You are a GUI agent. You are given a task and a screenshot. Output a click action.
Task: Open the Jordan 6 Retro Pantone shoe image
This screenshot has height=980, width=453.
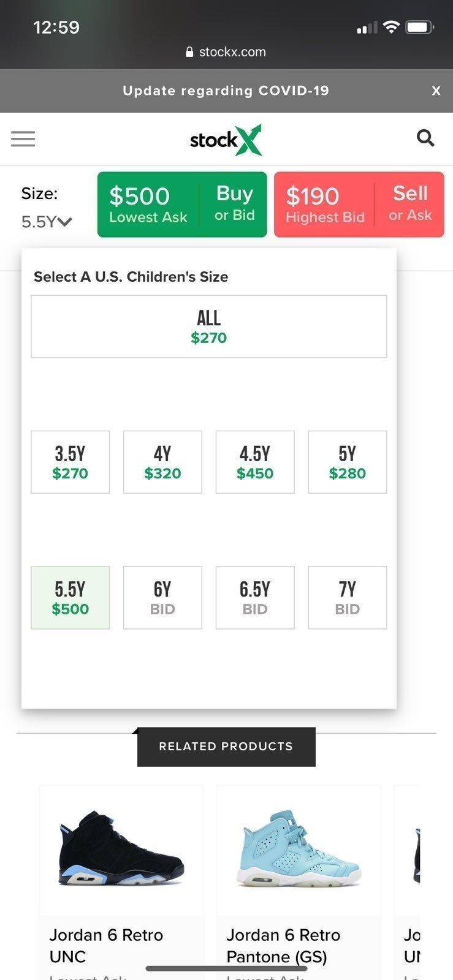tap(299, 848)
